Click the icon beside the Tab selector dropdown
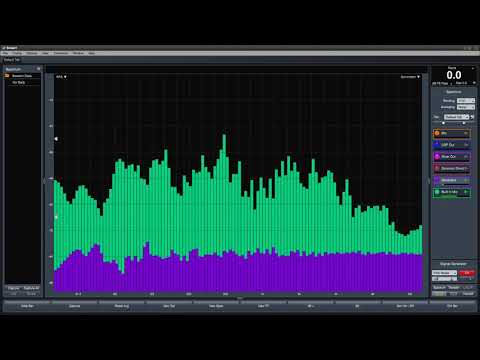This screenshot has width=480, height=360. (472, 117)
